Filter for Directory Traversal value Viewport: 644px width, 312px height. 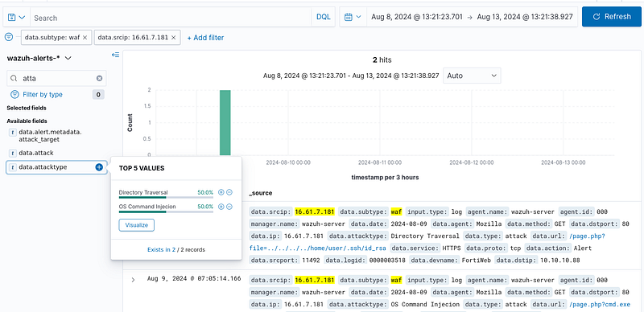click(221, 192)
